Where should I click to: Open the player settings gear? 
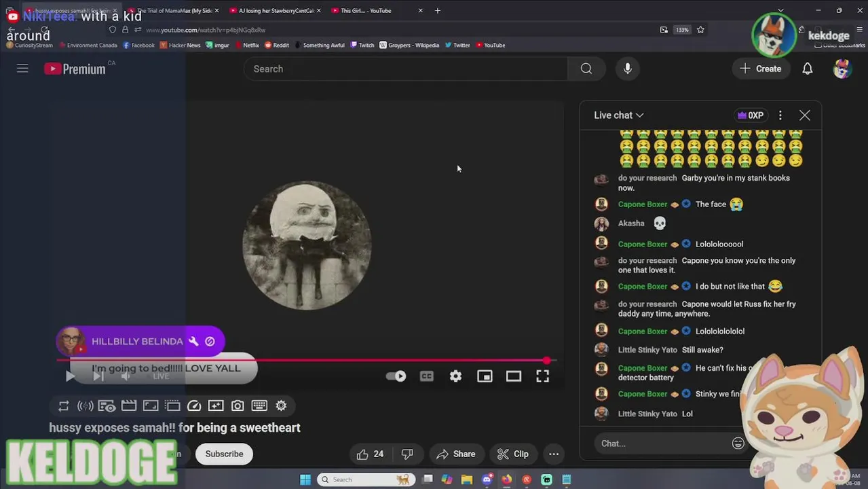click(455, 376)
